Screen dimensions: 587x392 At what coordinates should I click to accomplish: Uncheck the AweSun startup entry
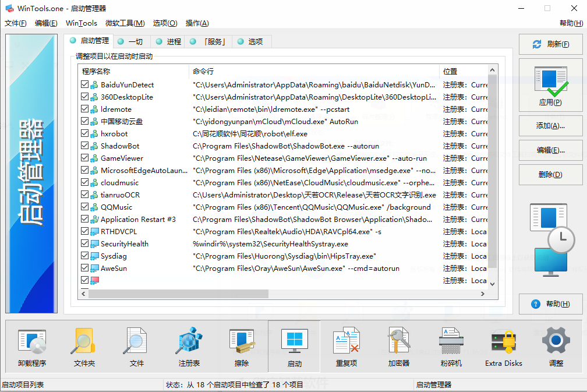(x=85, y=268)
